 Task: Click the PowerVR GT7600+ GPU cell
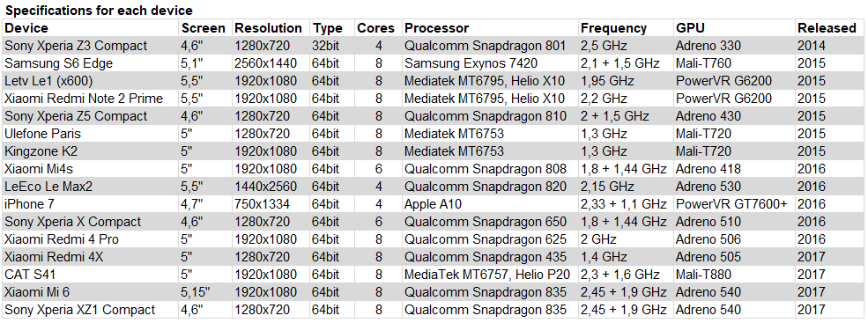735,204
